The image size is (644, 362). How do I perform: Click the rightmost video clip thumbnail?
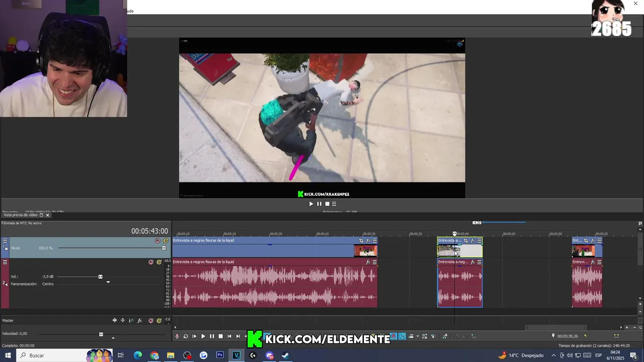pos(584,250)
